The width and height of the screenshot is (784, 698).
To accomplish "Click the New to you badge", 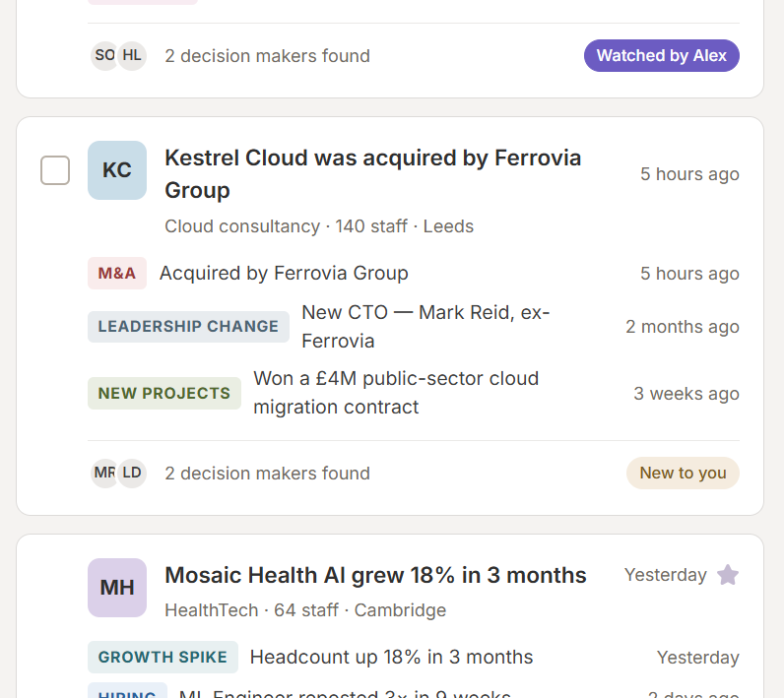I will point(683,473).
